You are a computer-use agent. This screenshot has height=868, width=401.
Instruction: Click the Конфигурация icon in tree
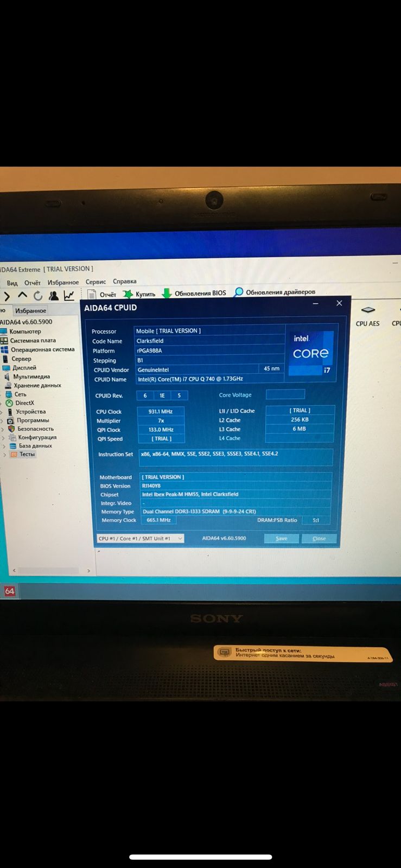[x=12, y=437]
